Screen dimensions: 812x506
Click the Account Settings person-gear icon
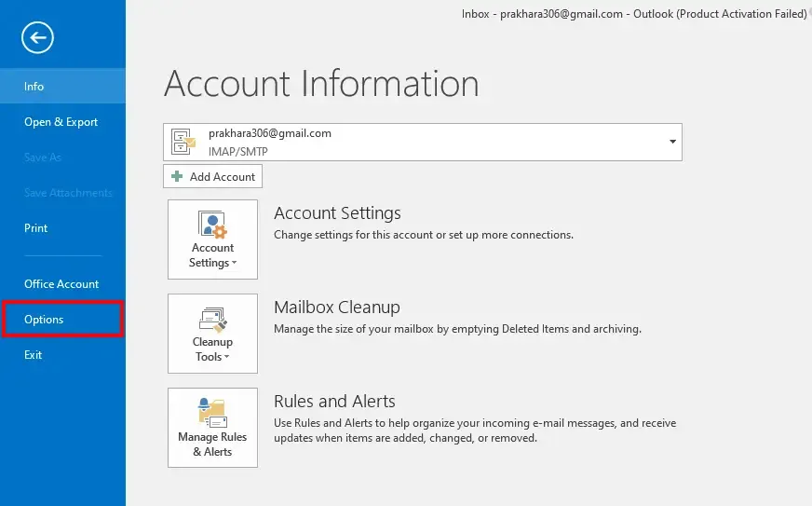coord(212,224)
